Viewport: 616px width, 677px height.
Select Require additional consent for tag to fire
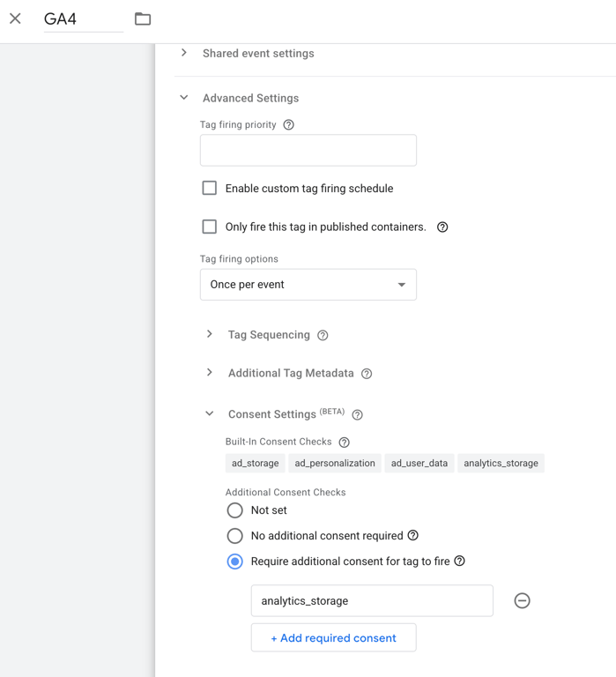[234, 562]
